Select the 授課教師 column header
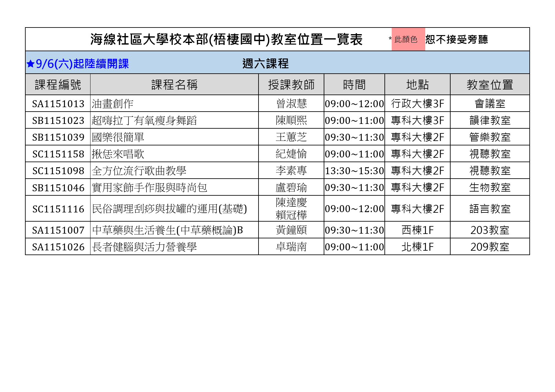 [x=291, y=85]
